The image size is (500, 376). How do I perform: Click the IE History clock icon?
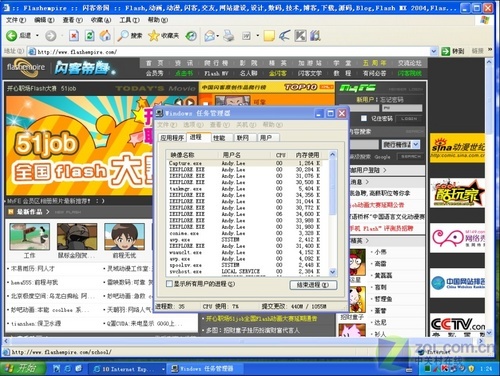[x=191, y=36]
